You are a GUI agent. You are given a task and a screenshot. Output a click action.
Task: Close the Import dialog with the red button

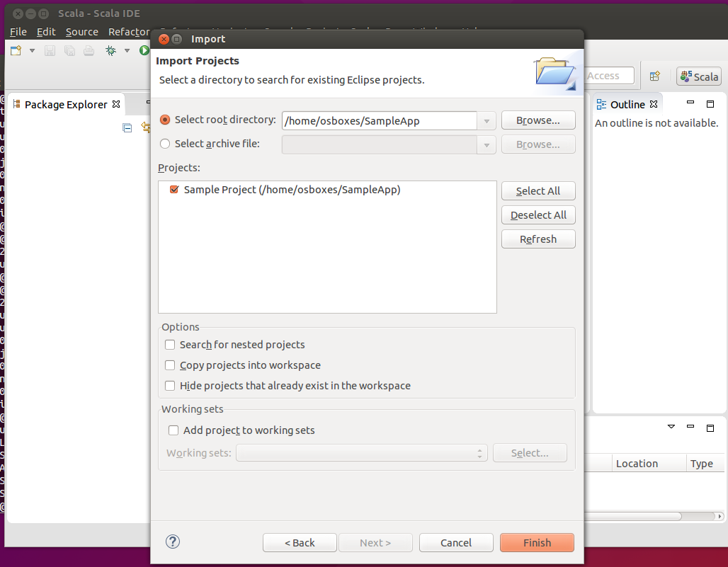(164, 39)
